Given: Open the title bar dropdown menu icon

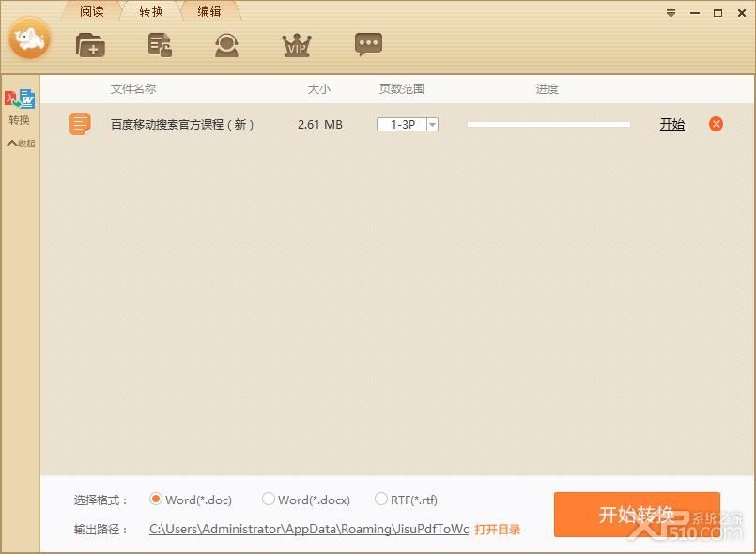Looking at the screenshot, I should point(671,13).
